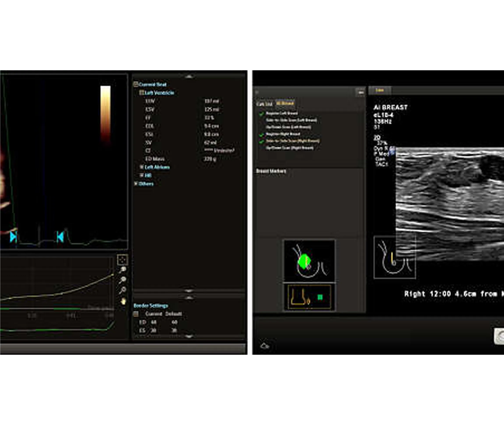Select the Side-to-Side Scan (Left Breast) step
504x425 pixels.
tap(291, 120)
